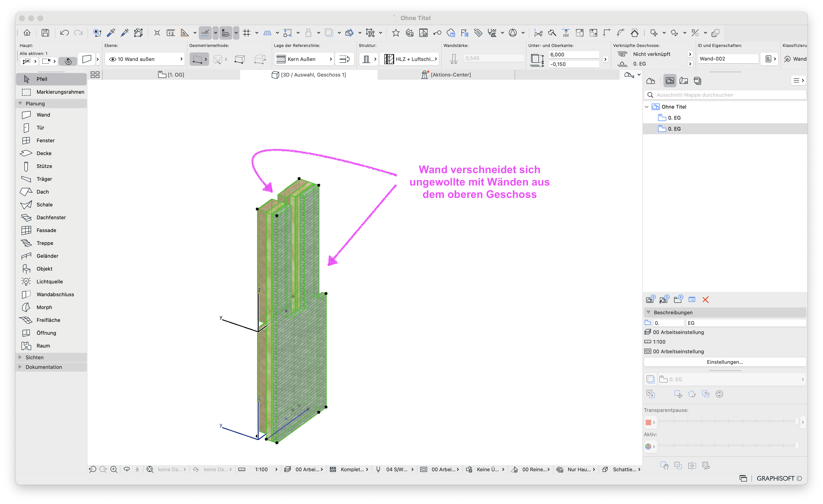Switch navigator to Projekt-Mappe

[651, 80]
